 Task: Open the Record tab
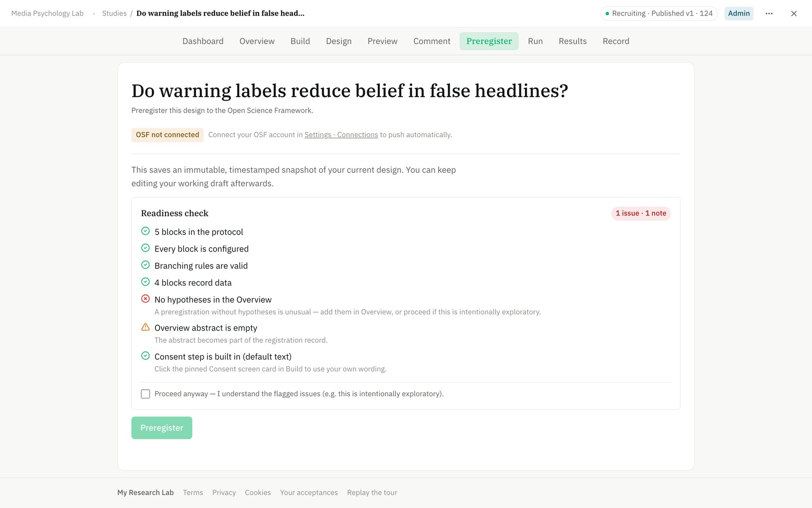[616, 41]
